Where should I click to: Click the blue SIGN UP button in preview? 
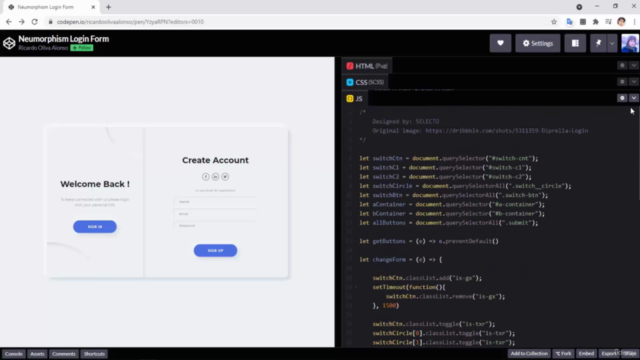(215, 250)
